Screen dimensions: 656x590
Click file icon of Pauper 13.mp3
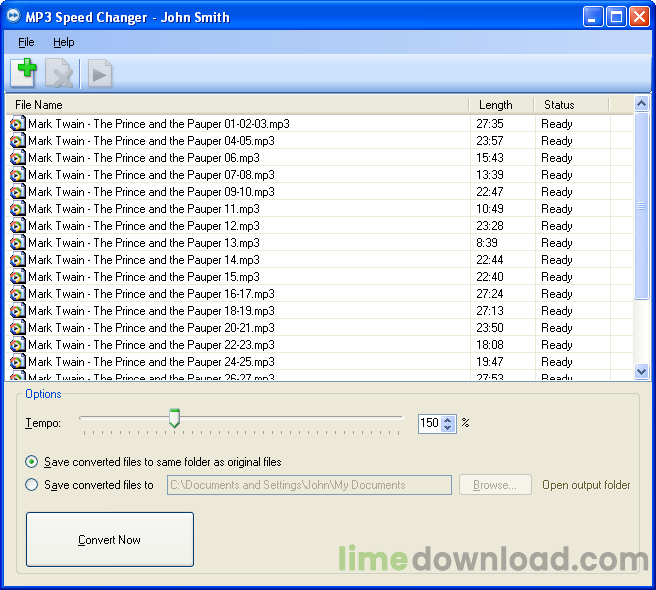pyautogui.click(x=17, y=243)
